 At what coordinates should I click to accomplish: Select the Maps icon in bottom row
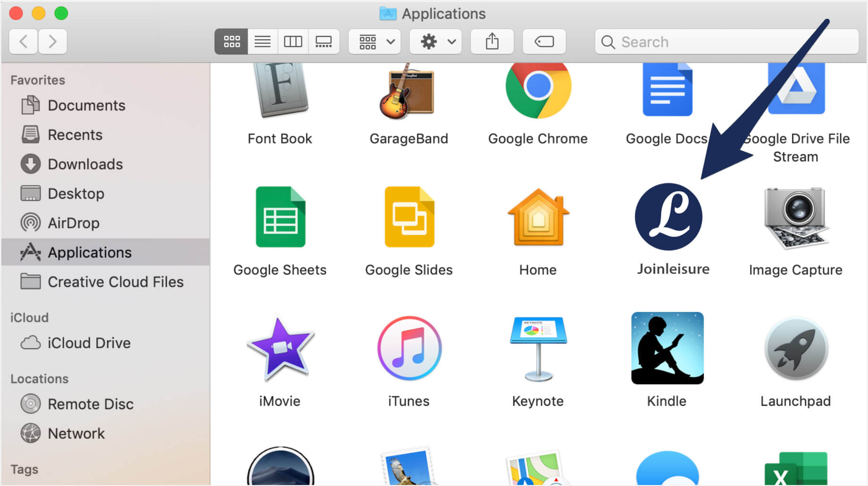tap(538, 468)
